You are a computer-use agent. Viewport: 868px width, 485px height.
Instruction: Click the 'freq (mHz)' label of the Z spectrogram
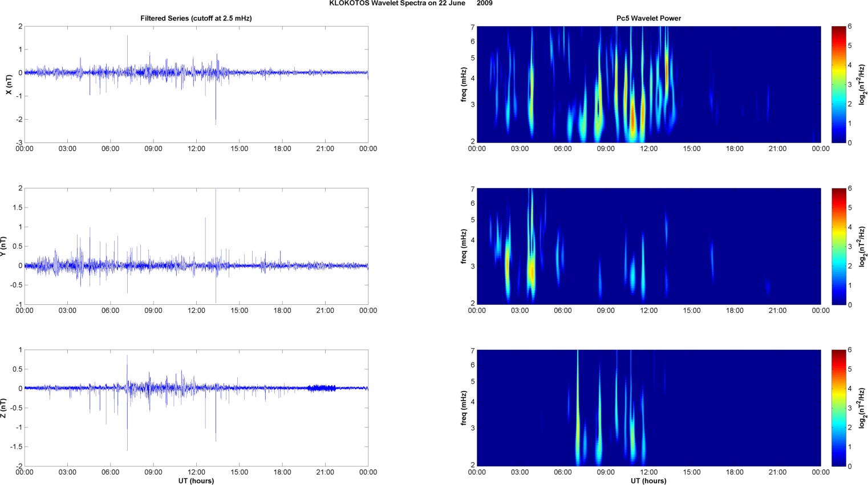tap(464, 408)
